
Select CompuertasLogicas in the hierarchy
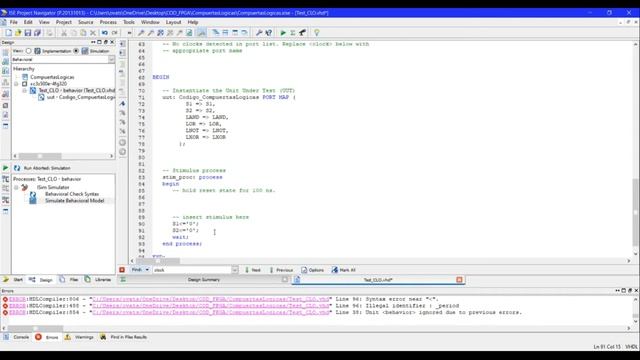click(x=52, y=77)
